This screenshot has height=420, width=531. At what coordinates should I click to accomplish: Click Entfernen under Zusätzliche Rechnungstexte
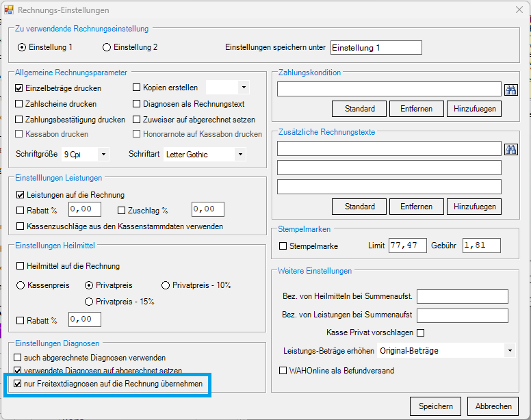(x=416, y=207)
